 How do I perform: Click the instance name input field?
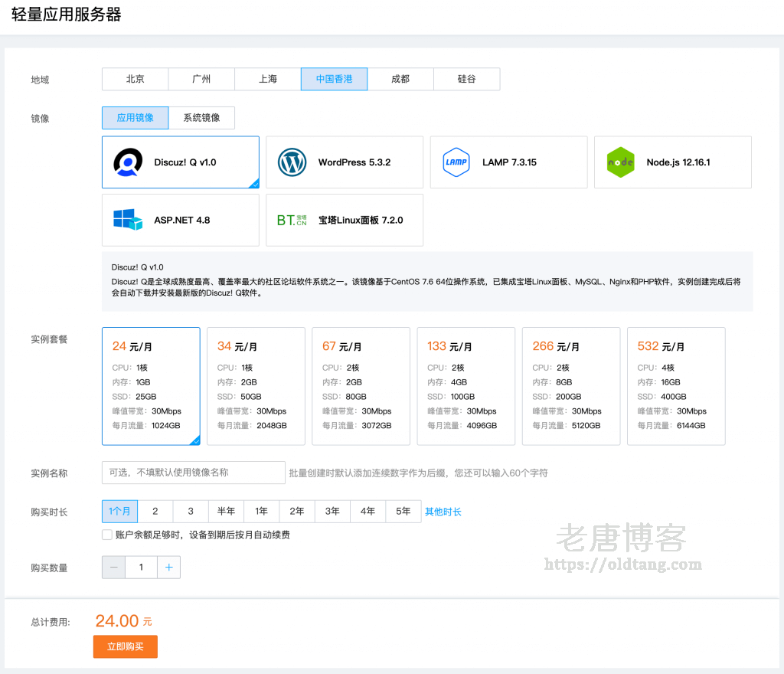(191, 473)
